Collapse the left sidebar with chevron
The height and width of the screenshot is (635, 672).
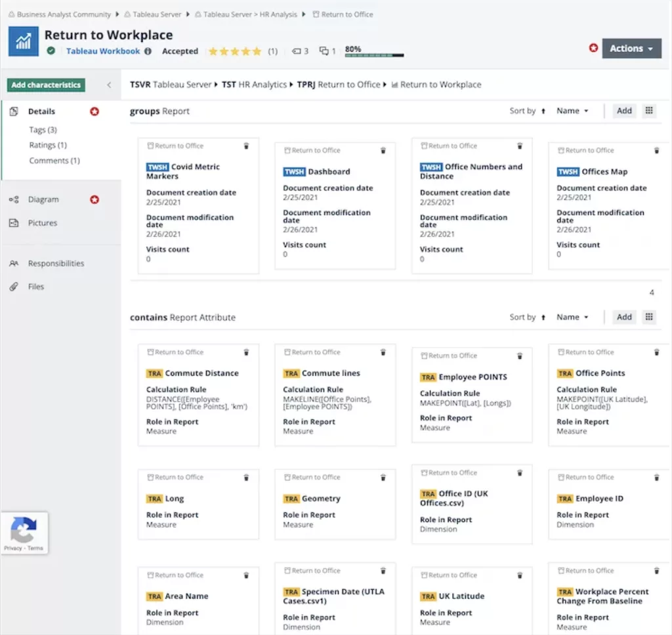click(109, 85)
